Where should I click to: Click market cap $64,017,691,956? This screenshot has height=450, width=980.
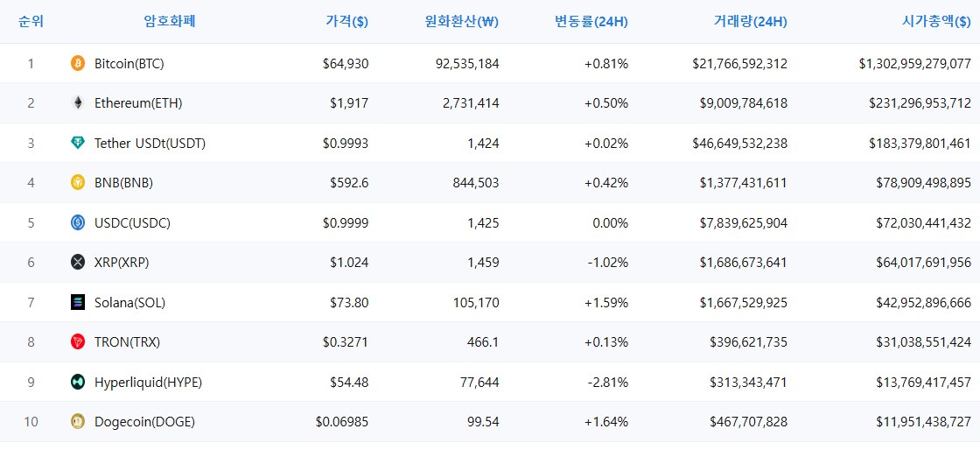pos(924,263)
